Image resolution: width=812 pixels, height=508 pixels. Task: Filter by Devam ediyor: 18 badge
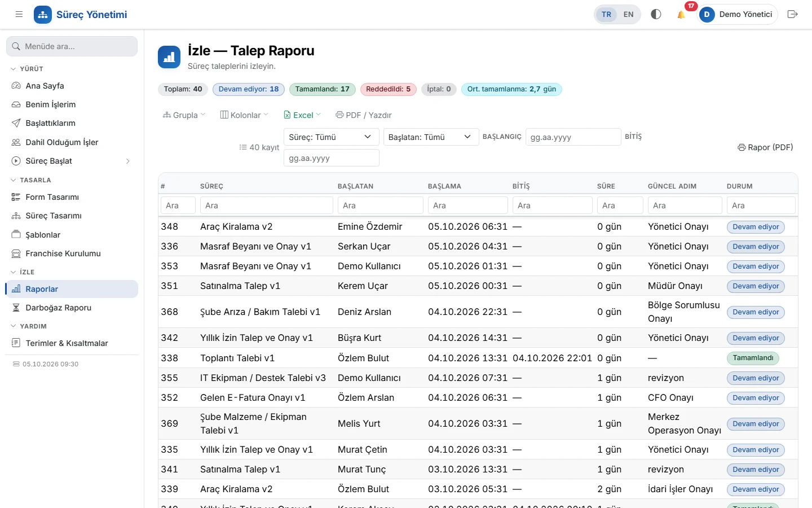249,89
